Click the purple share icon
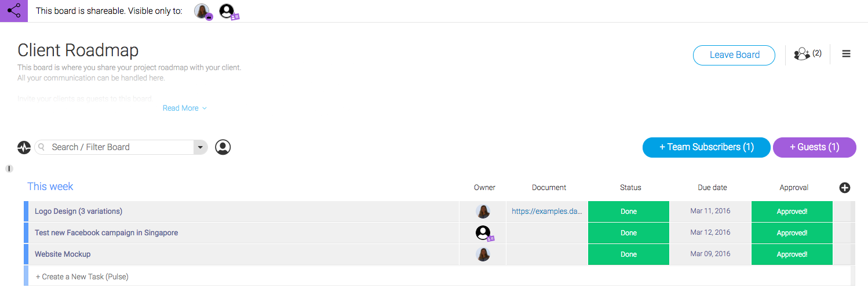 pyautogui.click(x=14, y=11)
